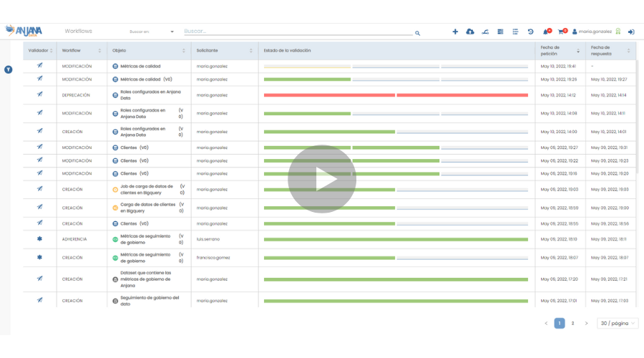Play the video overlay button
This screenshot has height=358, width=644.
(x=322, y=180)
